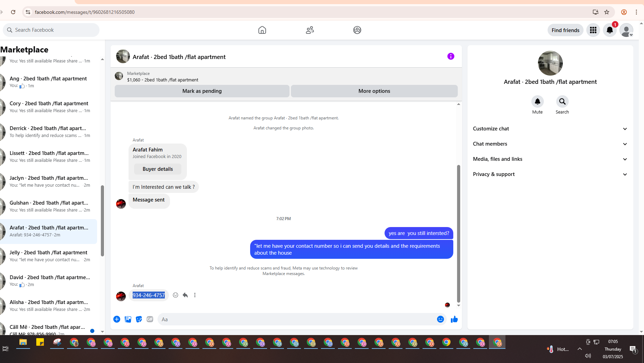644x363 pixels.
Task: Reload the page in the browser
Action: [x=13, y=12]
